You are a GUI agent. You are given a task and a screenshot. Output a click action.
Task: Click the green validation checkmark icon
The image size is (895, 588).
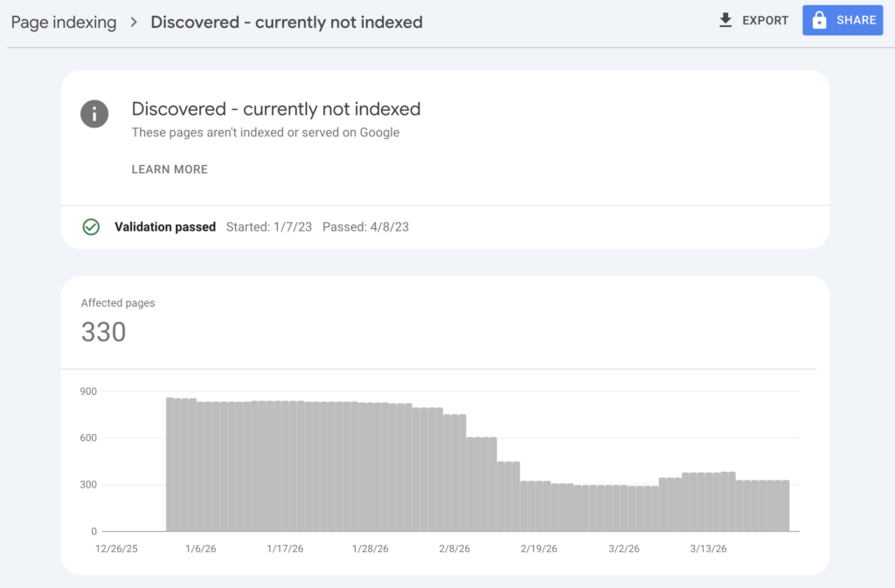click(91, 227)
